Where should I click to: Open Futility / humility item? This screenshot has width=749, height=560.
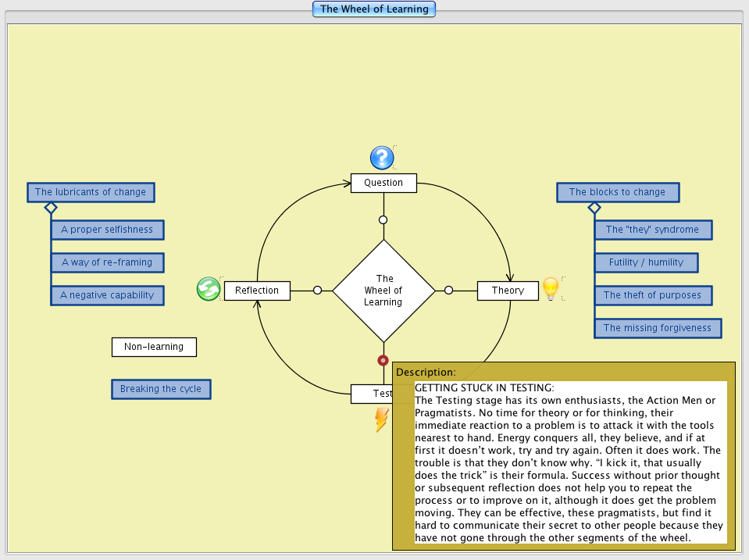click(x=646, y=262)
